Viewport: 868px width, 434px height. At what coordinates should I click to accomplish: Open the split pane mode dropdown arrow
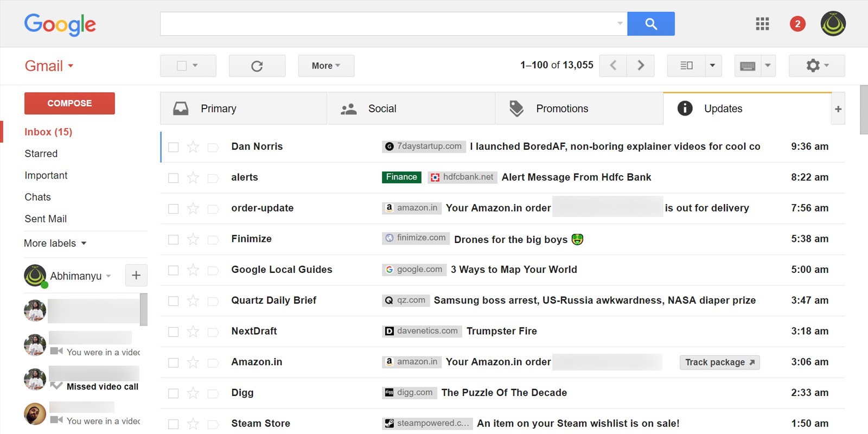tap(713, 66)
